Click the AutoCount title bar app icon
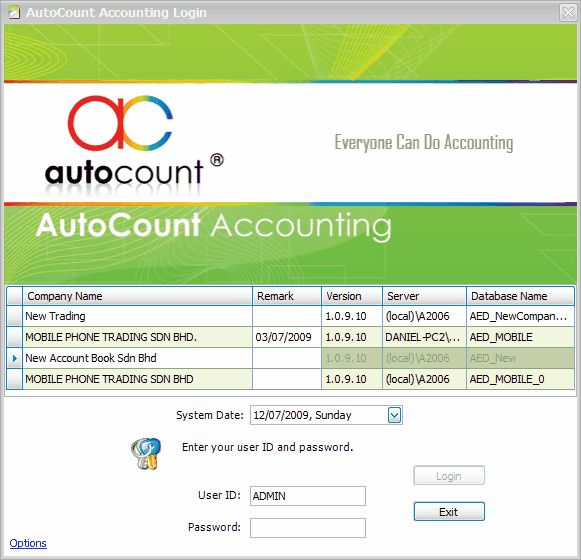 14,13
